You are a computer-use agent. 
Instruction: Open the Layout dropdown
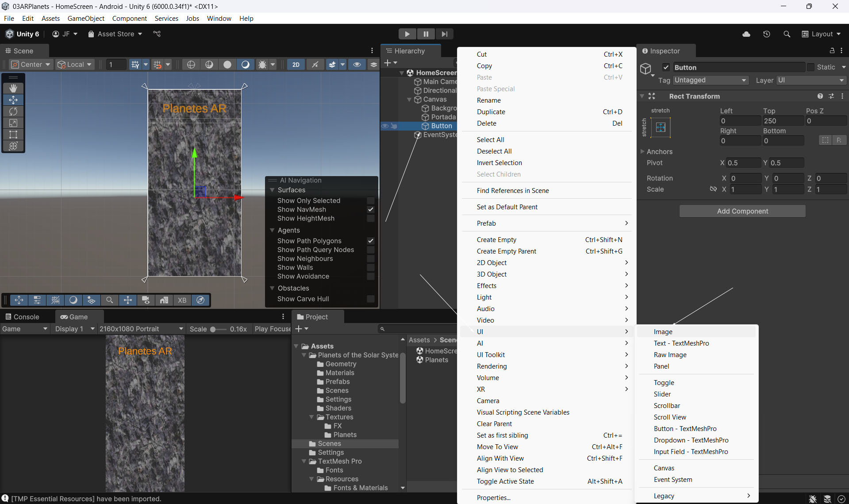pos(822,34)
